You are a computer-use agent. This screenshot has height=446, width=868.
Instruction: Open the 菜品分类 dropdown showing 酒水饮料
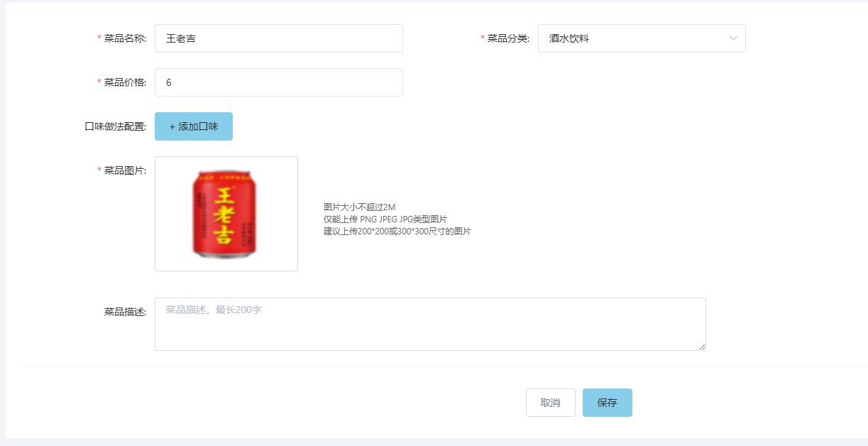pos(632,38)
